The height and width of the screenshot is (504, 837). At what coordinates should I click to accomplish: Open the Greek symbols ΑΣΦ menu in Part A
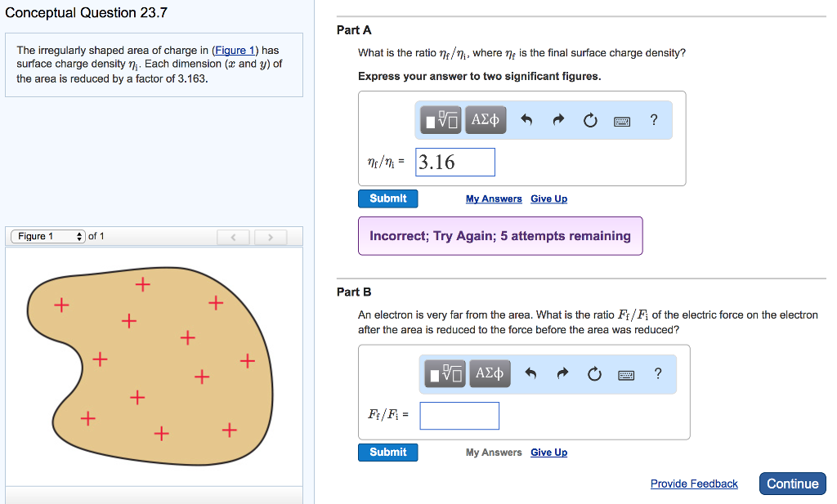pos(485,119)
